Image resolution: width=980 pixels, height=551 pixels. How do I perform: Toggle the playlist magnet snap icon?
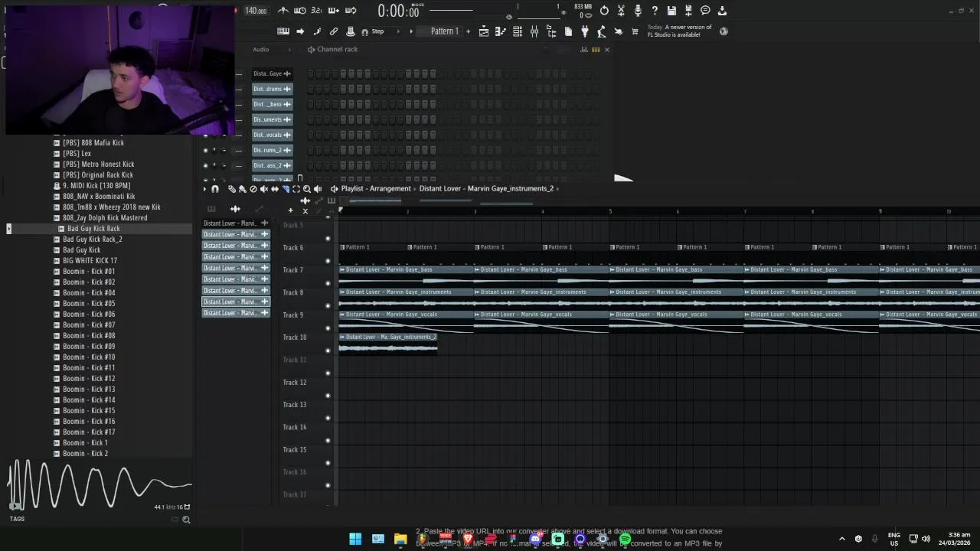point(215,189)
